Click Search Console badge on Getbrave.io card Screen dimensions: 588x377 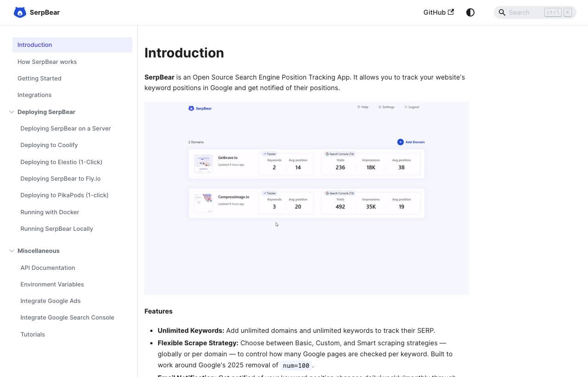pos(340,154)
